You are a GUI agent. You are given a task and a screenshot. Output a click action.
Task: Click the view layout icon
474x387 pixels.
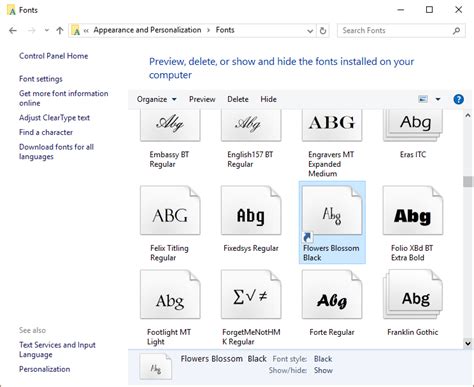tap(423, 99)
